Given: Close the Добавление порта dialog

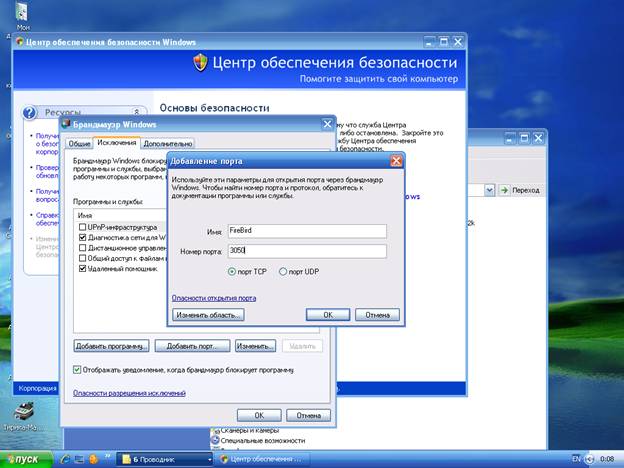Looking at the screenshot, I should coord(396,161).
